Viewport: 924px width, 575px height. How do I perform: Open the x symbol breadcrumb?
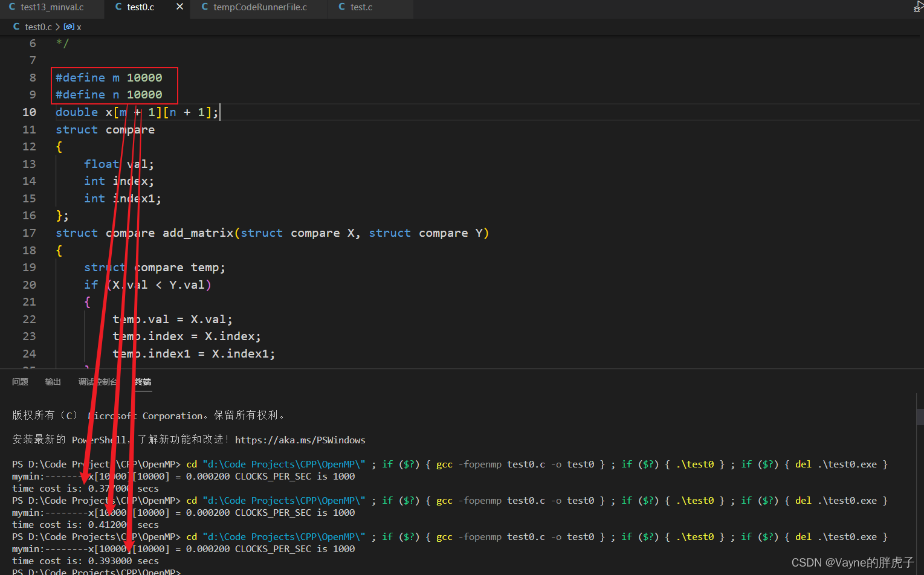click(x=73, y=27)
